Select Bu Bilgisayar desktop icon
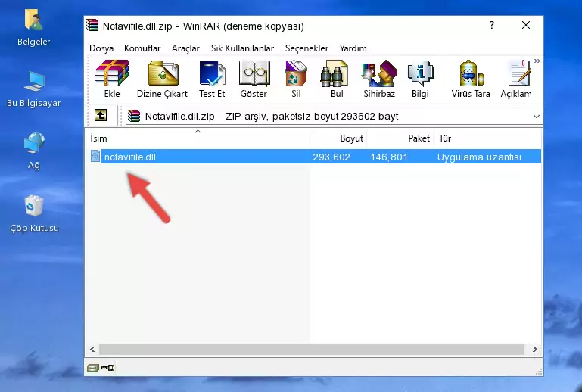 34,89
